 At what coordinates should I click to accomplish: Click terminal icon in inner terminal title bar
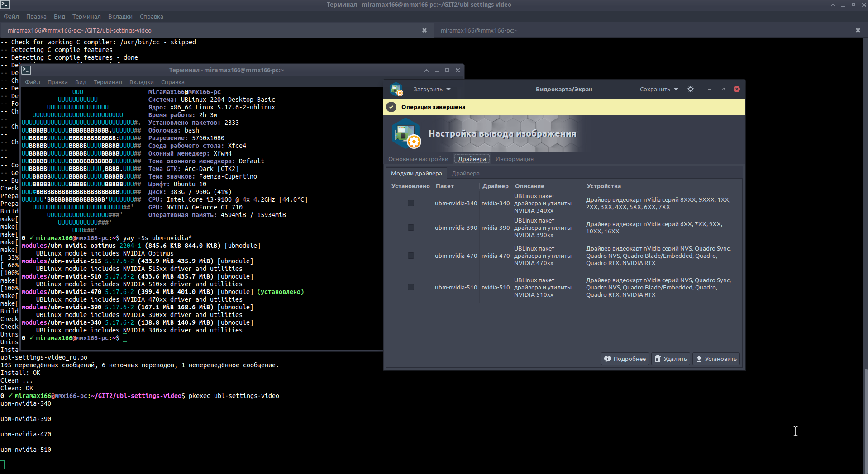(26, 70)
